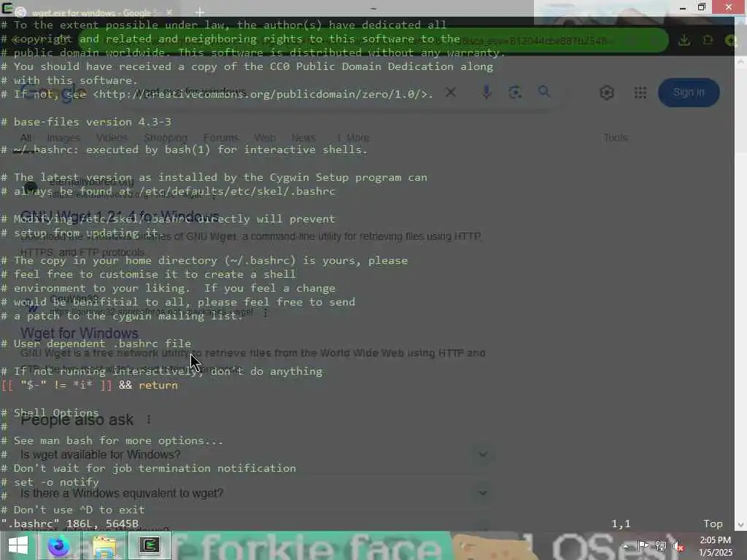Viewport: 747px width, 560px height.
Task: Click the scrollbar up arrow
Action: pos(740,61)
